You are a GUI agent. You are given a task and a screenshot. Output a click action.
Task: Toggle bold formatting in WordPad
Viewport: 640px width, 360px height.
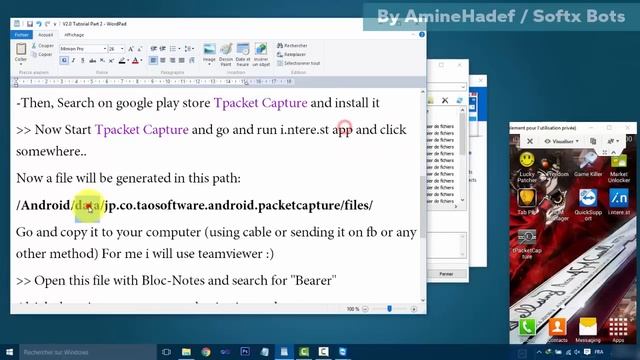point(64,60)
